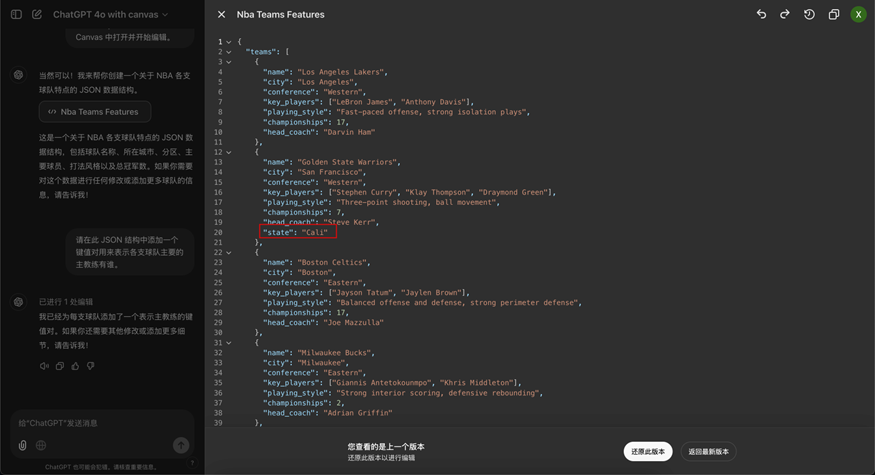Click the "state": "Cali" line
Viewport: 875px width, 475px height.
297,232
